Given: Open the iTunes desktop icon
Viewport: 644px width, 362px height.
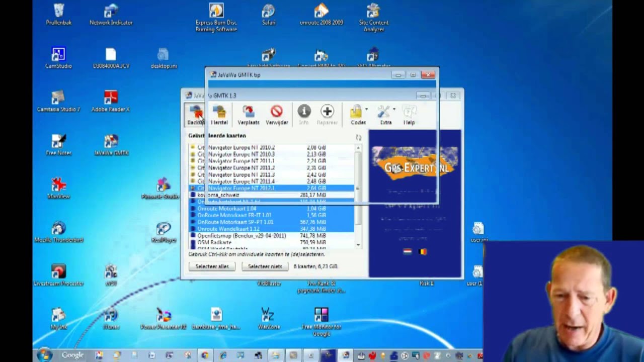Looking at the screenshot, I should click(111, 319).
